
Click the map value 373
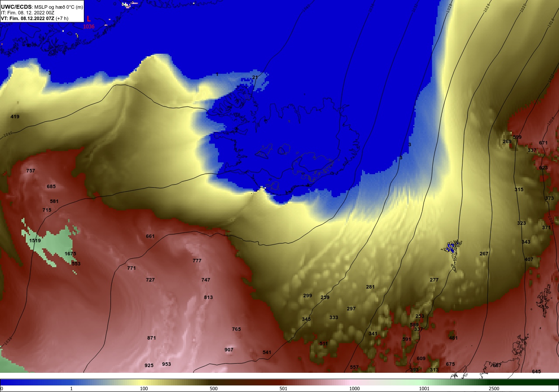pyautogui.click(x=549, y=198)
